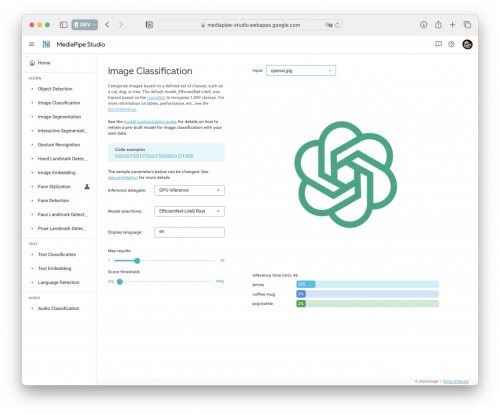Image resolution: width=500 pixels, height=414 pixels.
Task: Show the Safari downloads icon
Action: tap(423, 24)
